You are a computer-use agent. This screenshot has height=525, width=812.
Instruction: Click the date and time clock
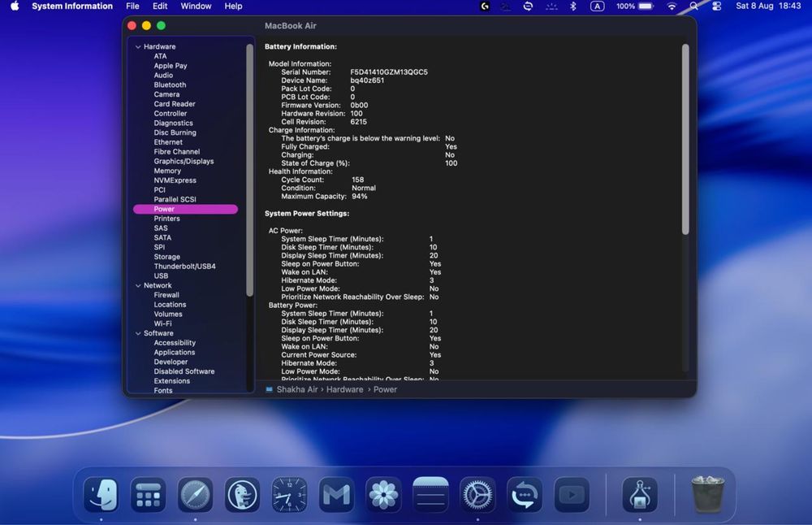[768, 7]
